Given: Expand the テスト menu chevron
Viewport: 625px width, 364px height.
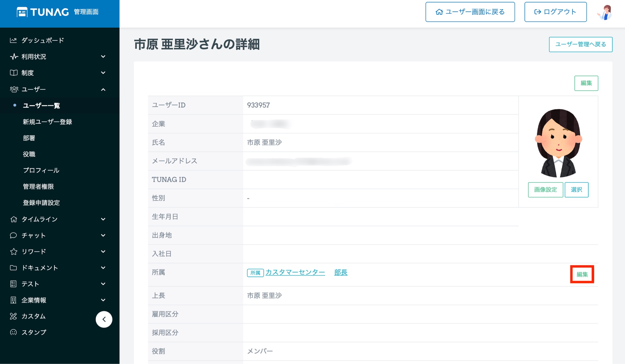Looking at the screenshot, I should 103,284.
